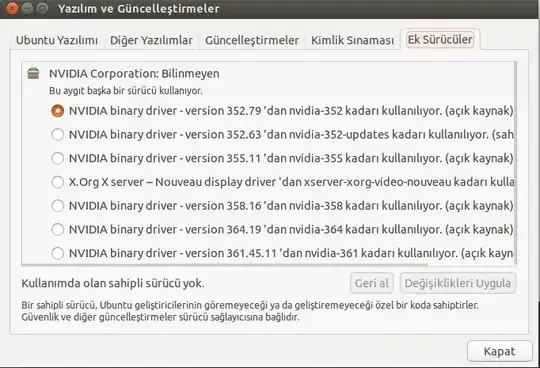
Task: Click the Geri al button
Action: point(372,283)
